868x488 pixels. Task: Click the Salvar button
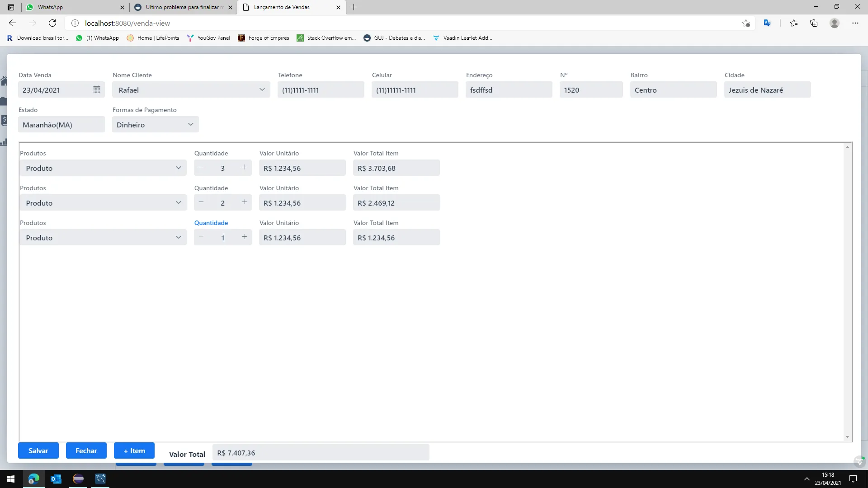pos(38,450)
